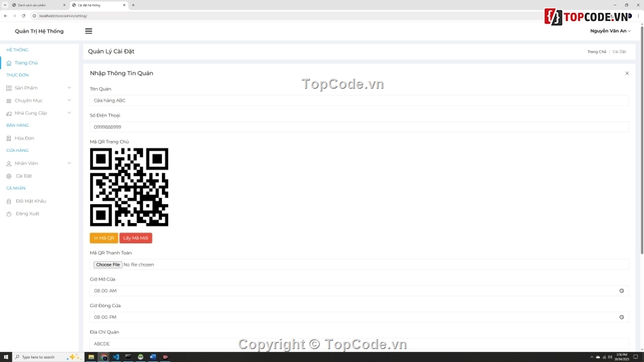Viewport: 644px width, 362px height.
Task: Click the Đổi Mật Khẩu lock icon
Action: pyautogui.click(x=9, y=201)
